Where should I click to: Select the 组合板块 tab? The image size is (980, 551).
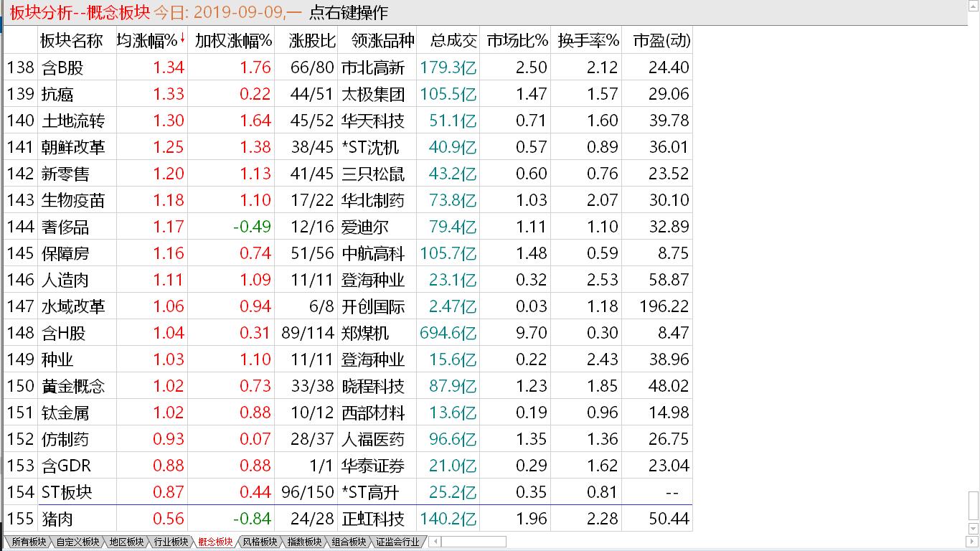tap(349, 542)
